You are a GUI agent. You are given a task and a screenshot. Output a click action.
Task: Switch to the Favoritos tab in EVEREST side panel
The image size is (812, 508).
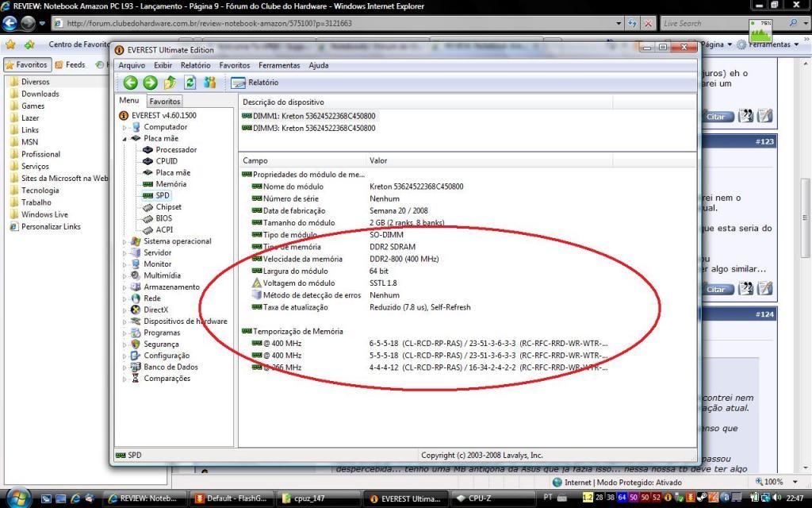[165, 101]
